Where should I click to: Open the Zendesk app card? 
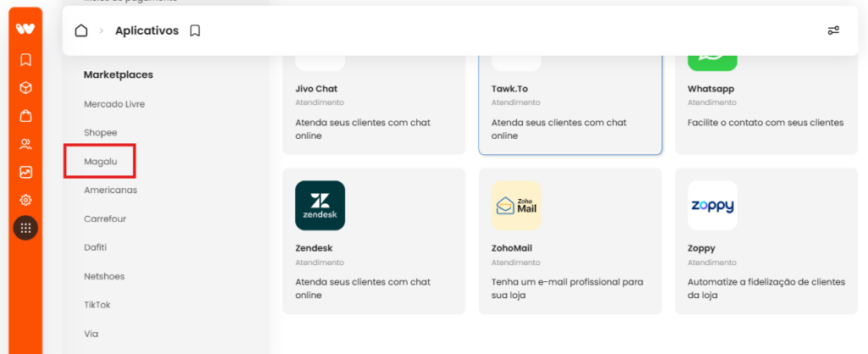[x=374, y=241]
